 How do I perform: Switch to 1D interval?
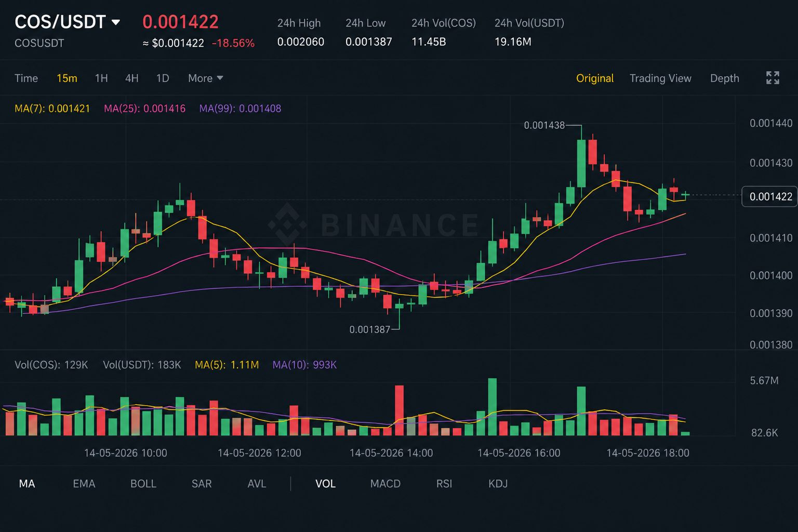[x=163, y=78]
